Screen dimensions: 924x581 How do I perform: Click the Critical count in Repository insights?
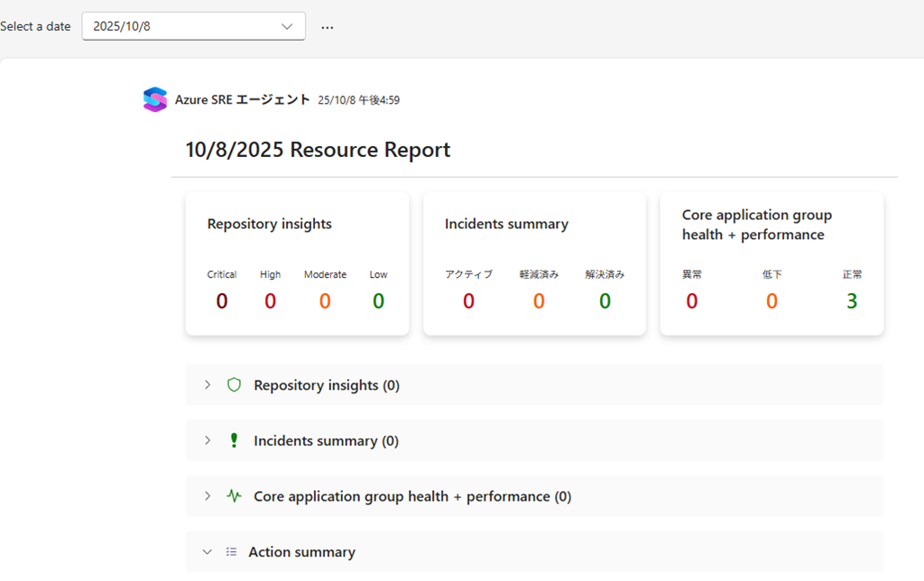click(x=222, y=301)
